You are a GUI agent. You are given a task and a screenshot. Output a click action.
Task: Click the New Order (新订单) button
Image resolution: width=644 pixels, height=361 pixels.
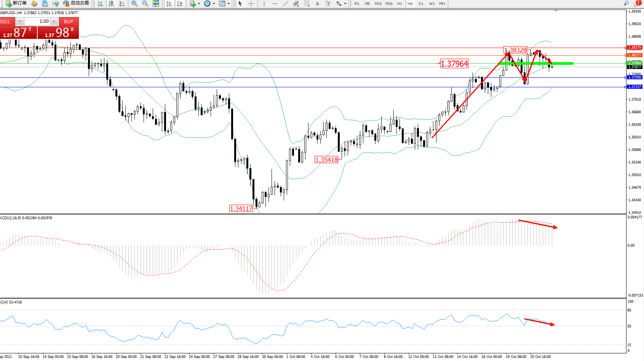click(x=16, y=3)
